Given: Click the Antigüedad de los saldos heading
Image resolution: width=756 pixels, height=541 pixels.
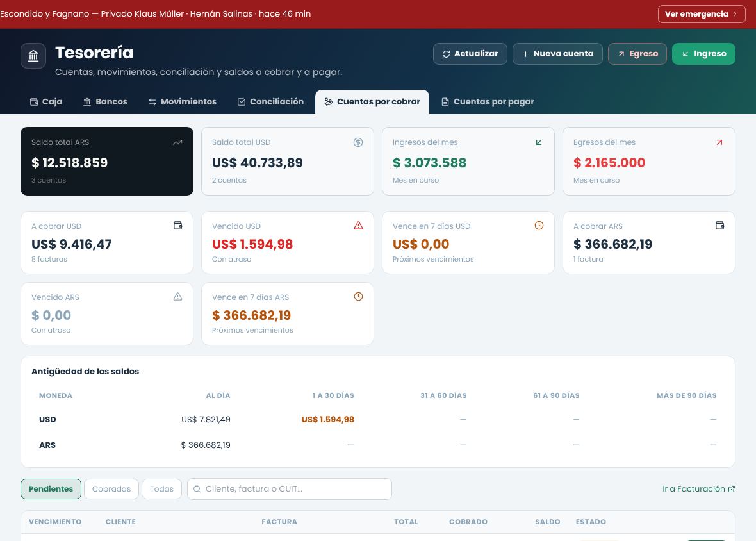Looking at the screenshot, I should click(x=85, y=371).
